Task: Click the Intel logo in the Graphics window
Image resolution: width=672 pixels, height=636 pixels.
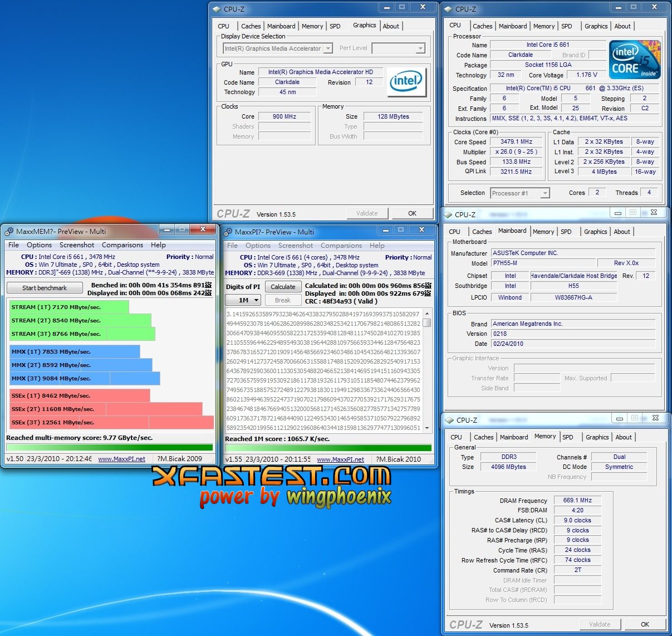Action: click(406, 82)
